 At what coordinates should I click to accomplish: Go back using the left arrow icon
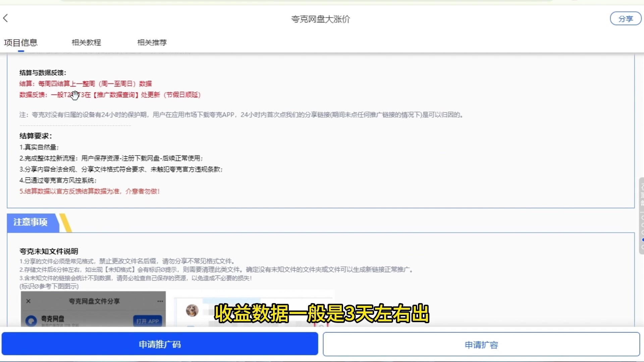[x=5, y=18]
